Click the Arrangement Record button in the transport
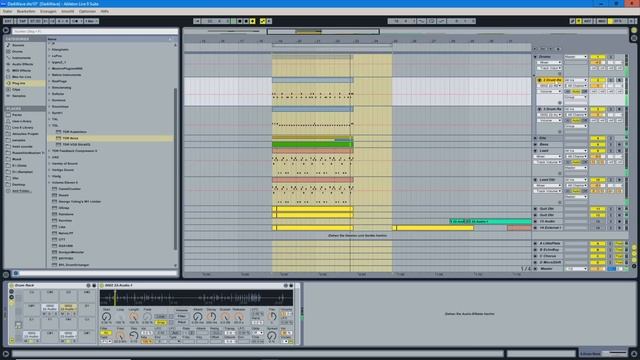This screenshot has width=640, height=360. [246, 21]
